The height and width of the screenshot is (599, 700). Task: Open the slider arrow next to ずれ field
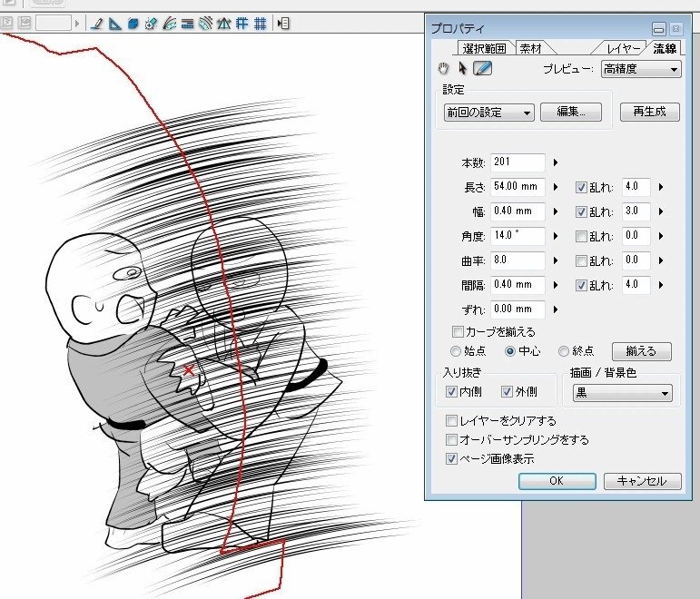pos(556,309)
